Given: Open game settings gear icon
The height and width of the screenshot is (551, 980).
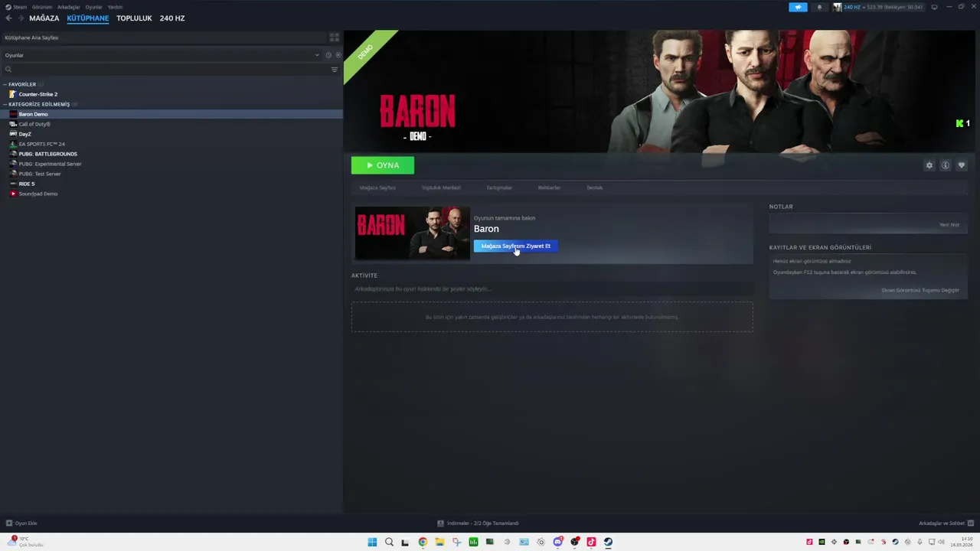Looking at the screenshot, I should click(x=929, y=165).
